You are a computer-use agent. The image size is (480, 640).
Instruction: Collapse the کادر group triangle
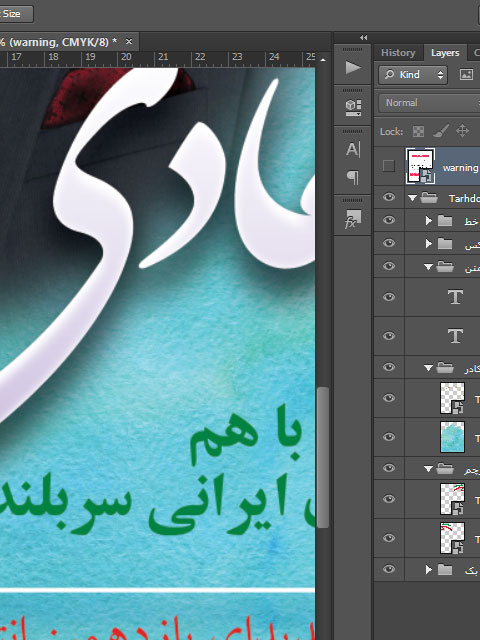point(428,368)
